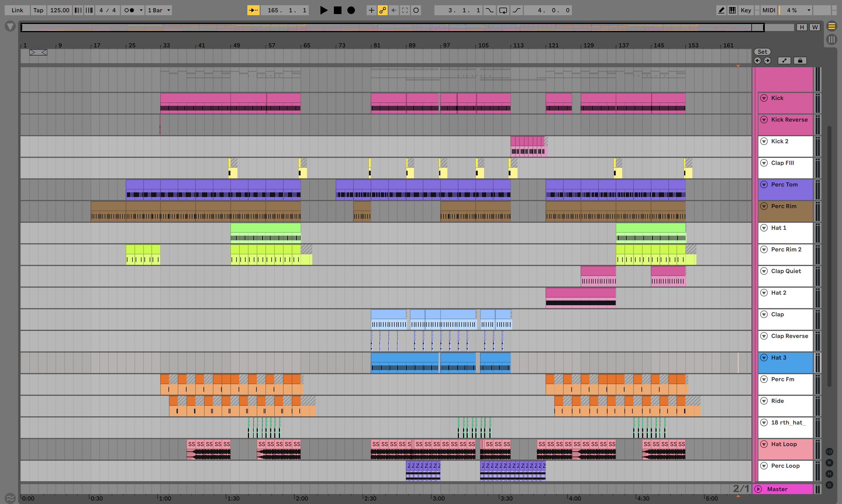
Task: Toggle the browser show/hide triangle
Action: (x=10, y=26)
